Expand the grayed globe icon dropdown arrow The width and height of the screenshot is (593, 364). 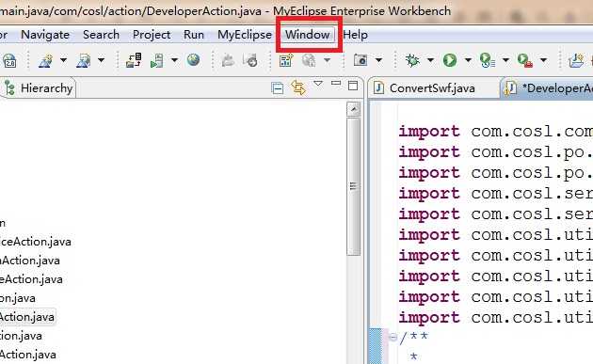(328, 60)
